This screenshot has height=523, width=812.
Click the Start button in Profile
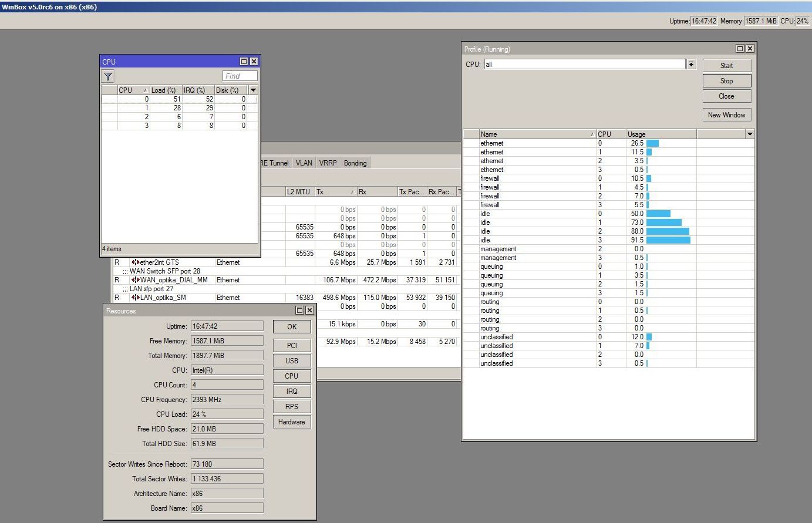(x=726, y=66)
